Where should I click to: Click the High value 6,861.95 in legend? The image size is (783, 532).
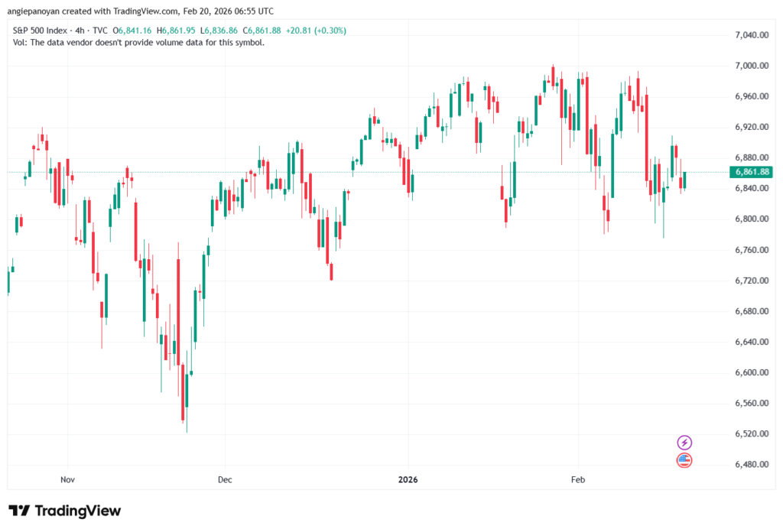pyautogui.click(x=180, y=31)
